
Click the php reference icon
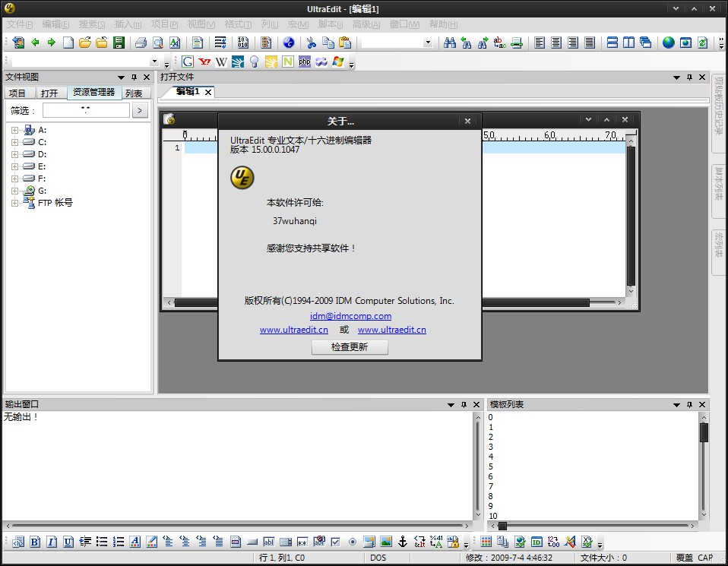(x=305, y=62)
